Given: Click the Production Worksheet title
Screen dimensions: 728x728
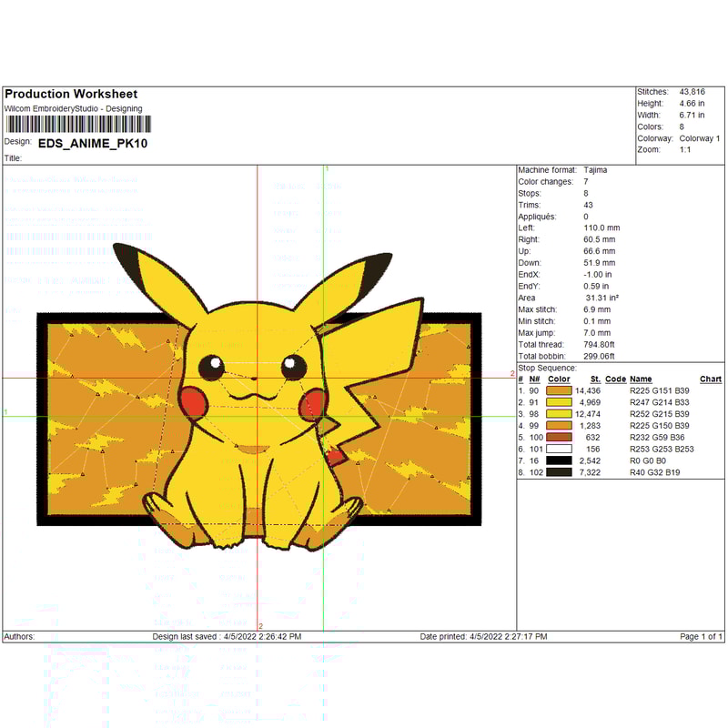Looking at the screenshot, I should tap(71, 94).
